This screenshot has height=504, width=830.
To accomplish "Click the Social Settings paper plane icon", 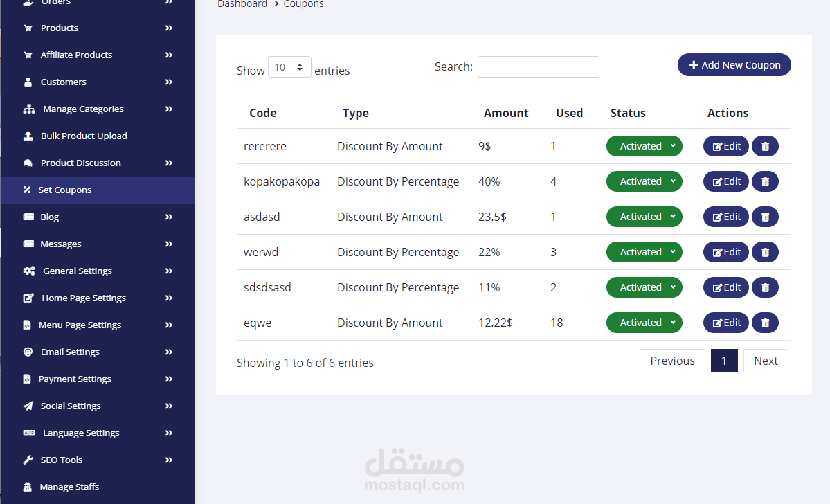I will pos(28,406).
